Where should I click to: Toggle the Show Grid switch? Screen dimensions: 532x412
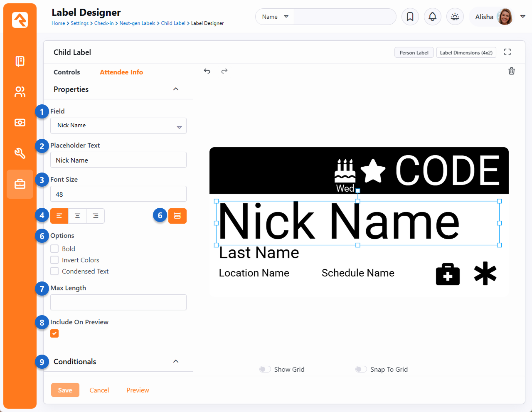pos(265,369)
